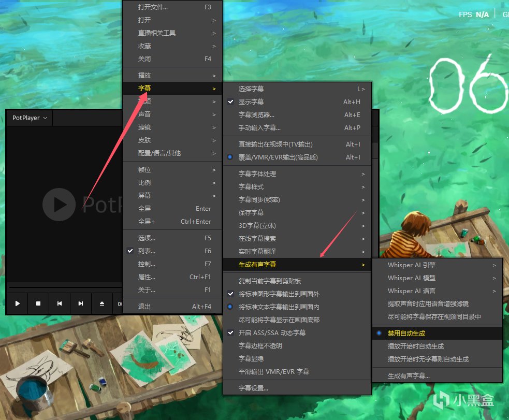509x420 pixels.
Task: Toggle 字幕边框不透明
Action: [297, 345]
